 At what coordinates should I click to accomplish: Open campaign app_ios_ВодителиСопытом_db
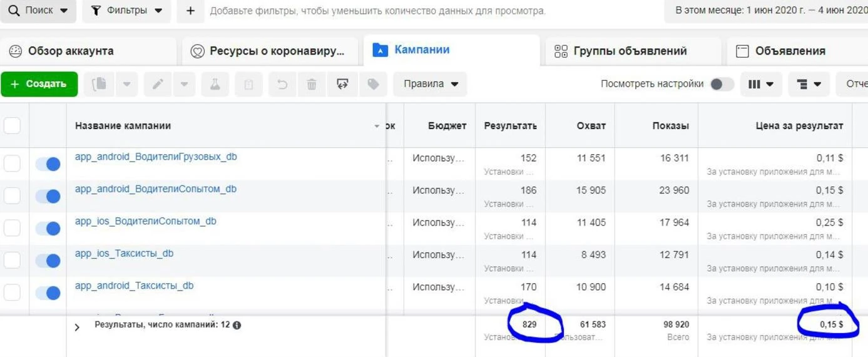coord(146,221)
